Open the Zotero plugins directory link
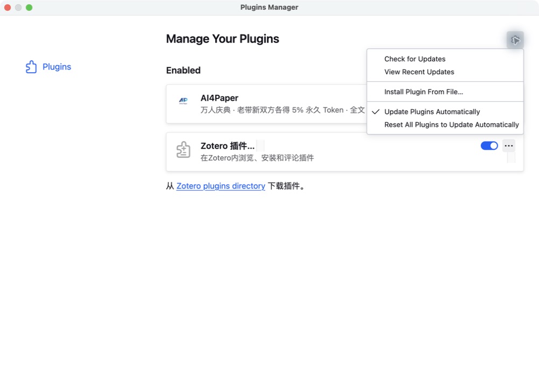This screenshot has width=539, height=392. (x=220, y=186)
